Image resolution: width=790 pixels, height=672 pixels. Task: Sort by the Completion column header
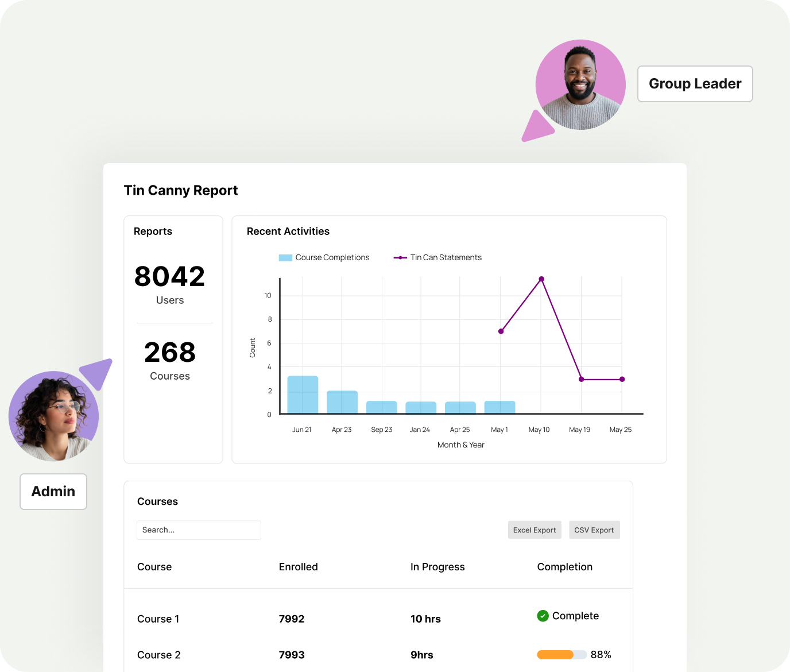(564, 567)
